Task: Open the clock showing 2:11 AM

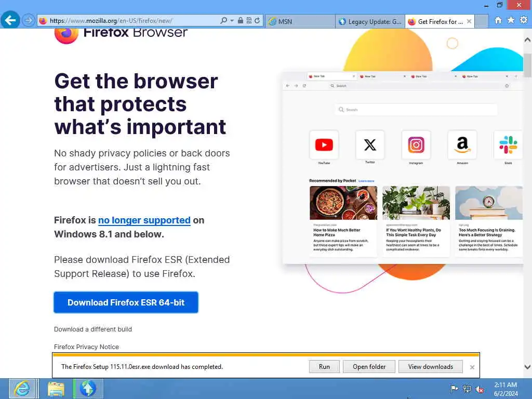Action: coord(506,389)
